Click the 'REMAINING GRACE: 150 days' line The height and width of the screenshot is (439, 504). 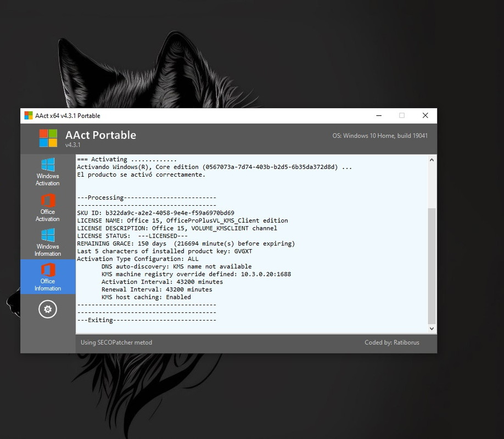point(186,244)
